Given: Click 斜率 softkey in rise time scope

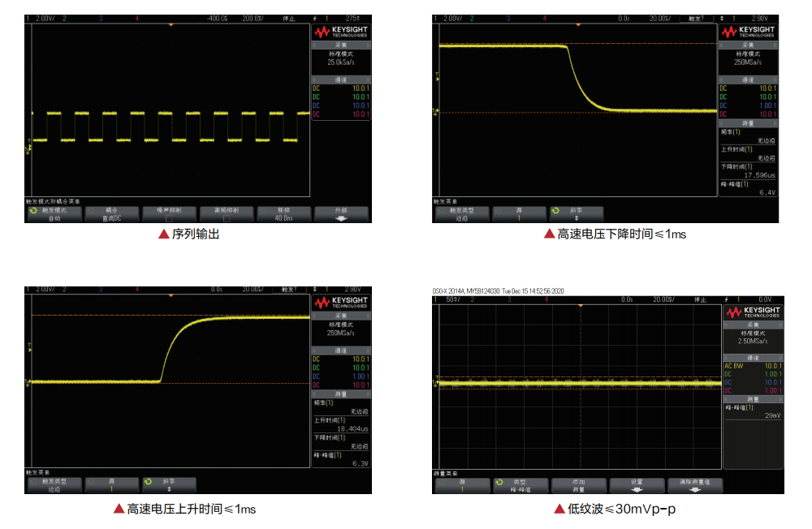Looking at the screenshot, I should pos(170,485).
